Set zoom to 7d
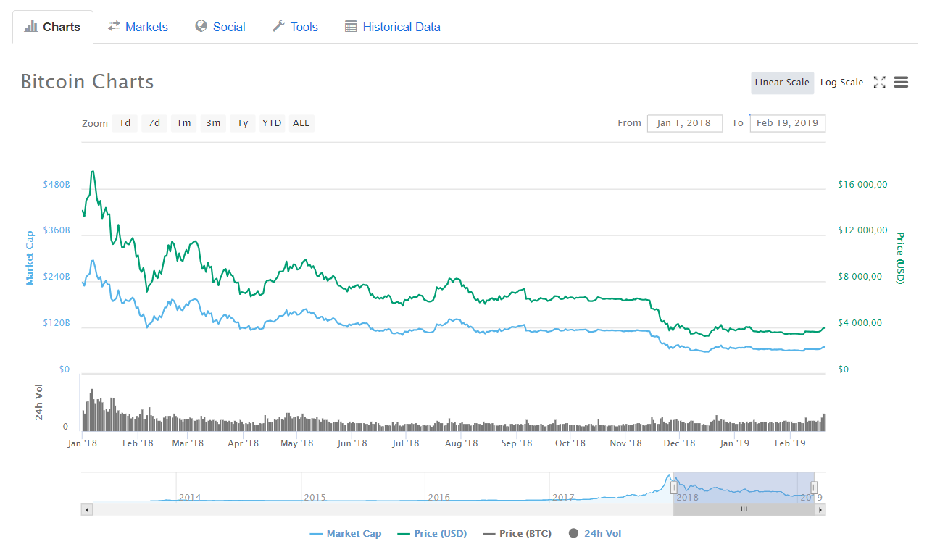Viewport: 940px width, 560px height. [154, 123]
